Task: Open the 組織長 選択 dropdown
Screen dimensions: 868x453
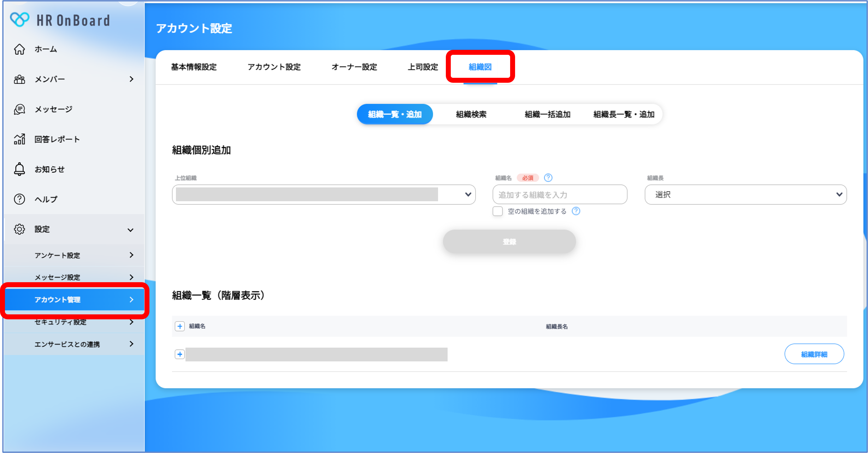Action: (x=745, y=194)
